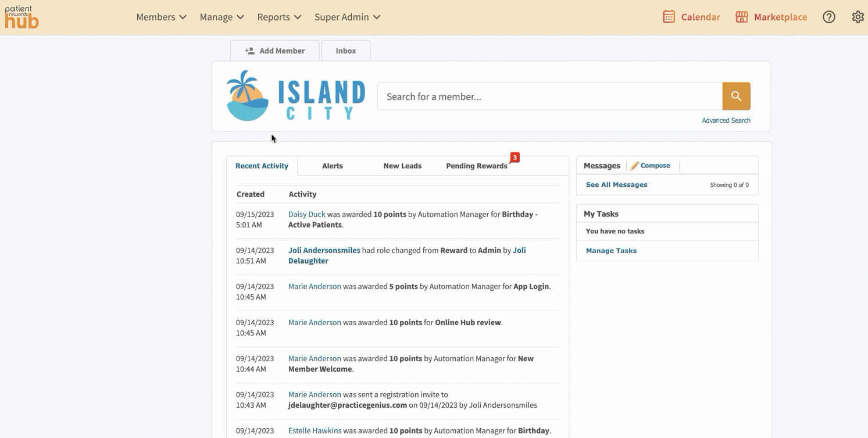Click the 09/14/2023 10:43 AM timestamp
The width and height of the screenshot is (868, 438).
click(x=255, y=400)
